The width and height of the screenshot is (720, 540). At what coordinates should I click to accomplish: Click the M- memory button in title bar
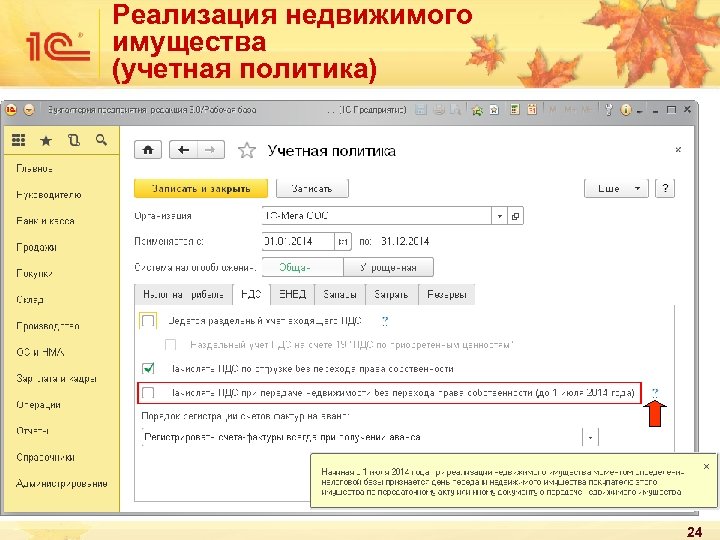point(586,110)
